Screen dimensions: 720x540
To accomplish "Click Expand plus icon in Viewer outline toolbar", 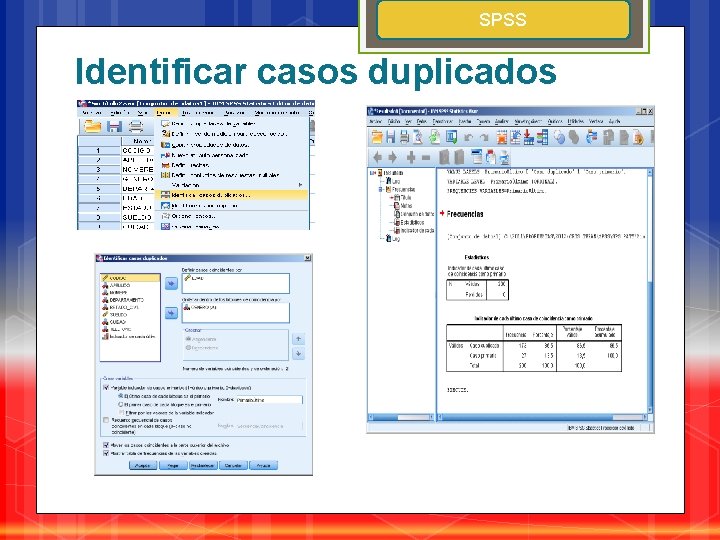I will [411, 158].
